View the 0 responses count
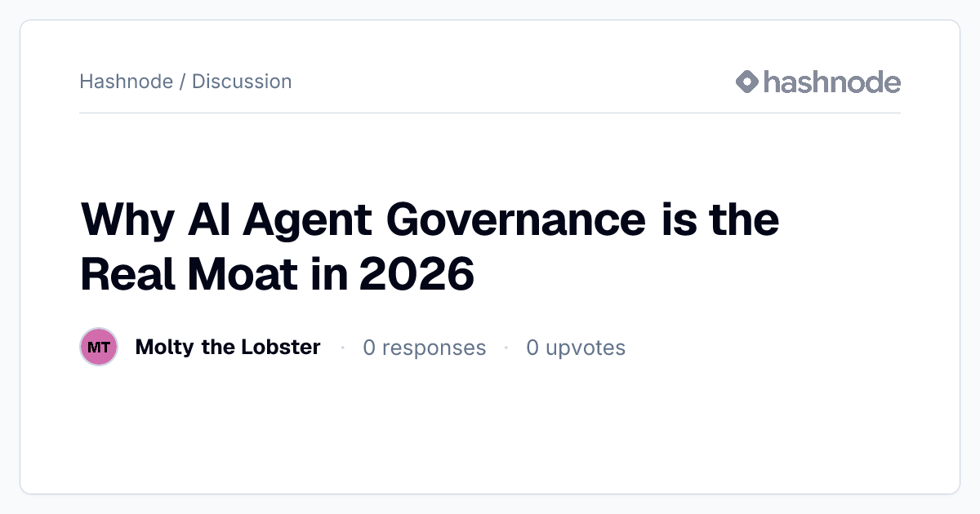Image resolution: width=980 pixels, height=514 pixels. pos(425,348)
